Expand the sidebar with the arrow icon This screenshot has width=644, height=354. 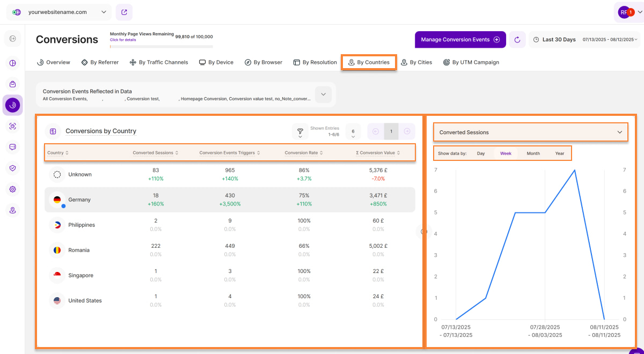tap(13, 39)
